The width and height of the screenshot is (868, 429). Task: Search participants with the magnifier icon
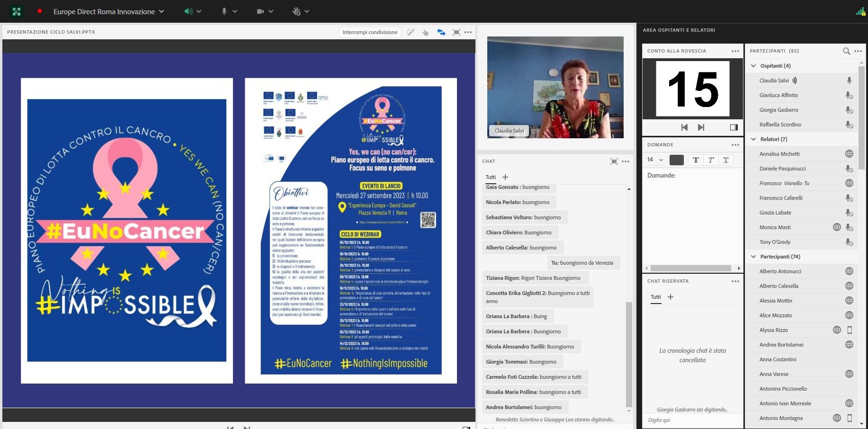[x=846, y=51]
